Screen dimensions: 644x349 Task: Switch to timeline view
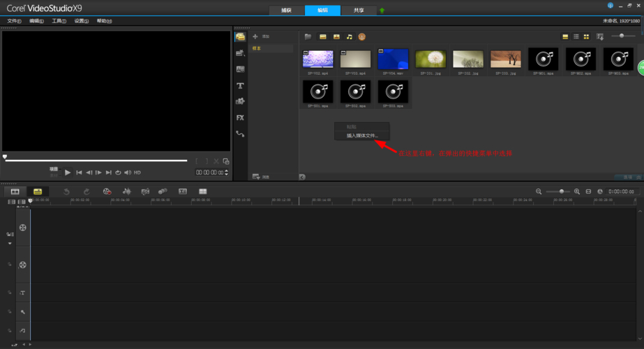click(x=38, y=191)
